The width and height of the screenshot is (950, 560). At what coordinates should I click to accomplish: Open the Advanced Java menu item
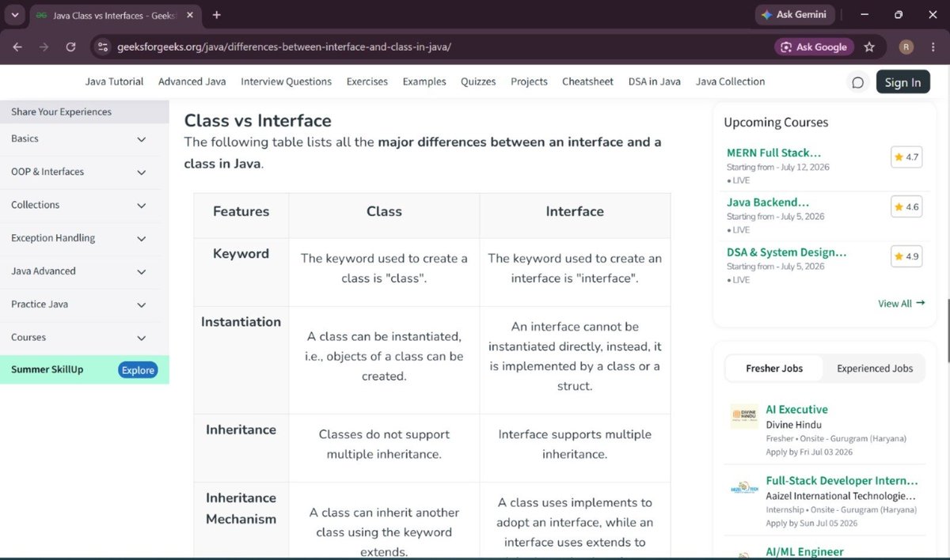click(x=192, y=81)
